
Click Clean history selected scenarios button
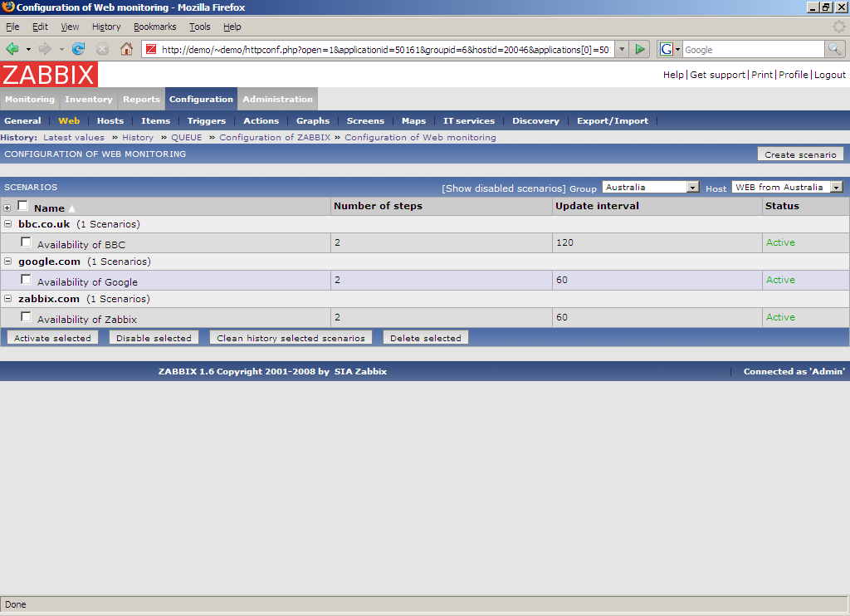[291, 338]
